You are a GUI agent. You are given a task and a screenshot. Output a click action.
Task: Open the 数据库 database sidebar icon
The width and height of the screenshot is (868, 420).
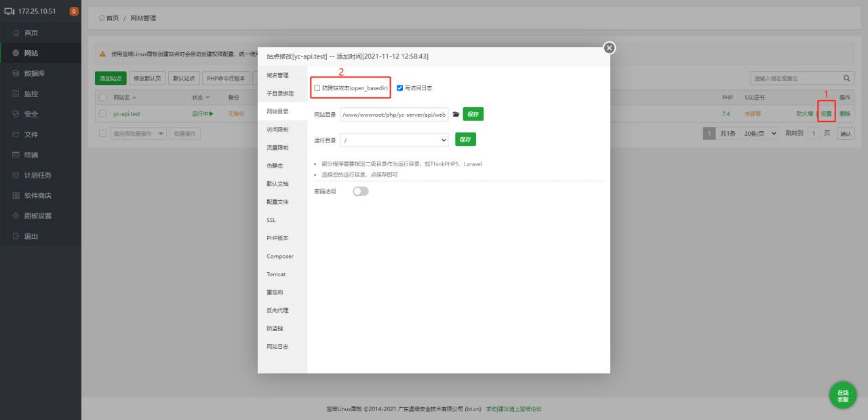(16, 73)
